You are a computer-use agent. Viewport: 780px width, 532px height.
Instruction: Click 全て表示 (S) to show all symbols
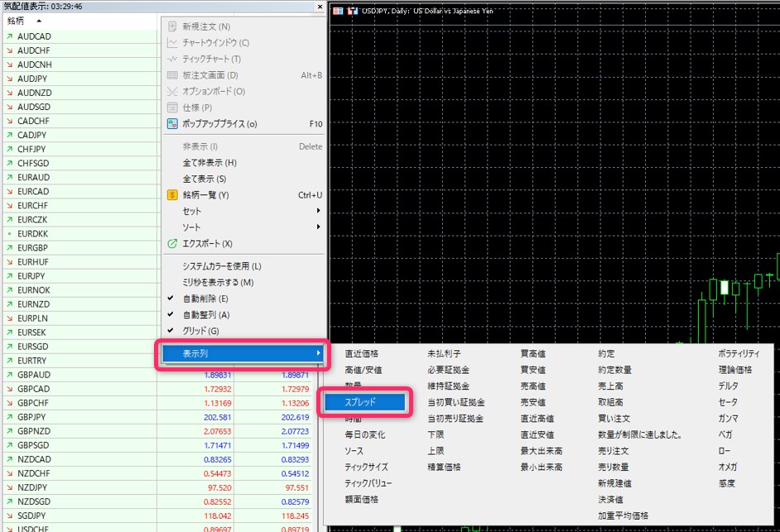pos(204,179)
